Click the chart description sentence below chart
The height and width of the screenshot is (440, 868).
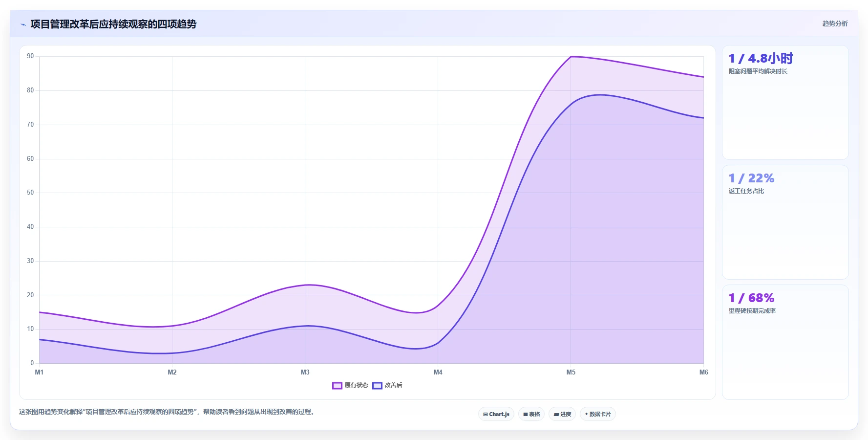pyautogui.click(x=168, y=412)
